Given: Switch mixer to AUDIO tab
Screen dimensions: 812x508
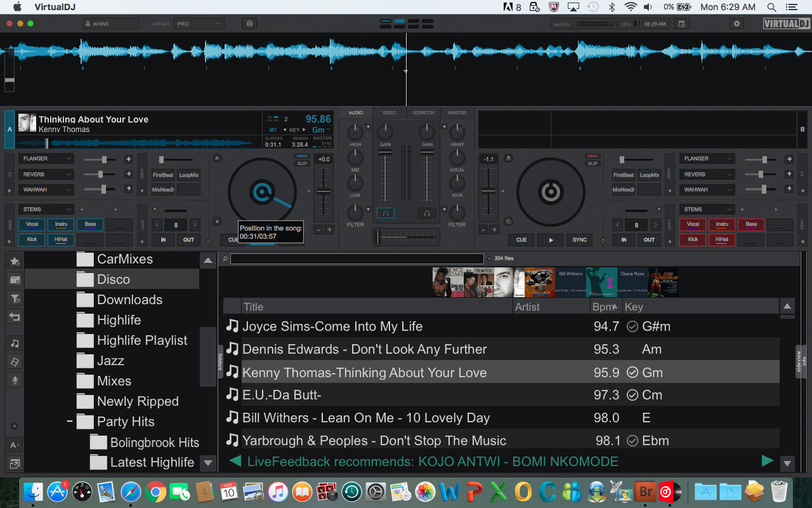Looking at the screenshot, I should [356, 112].
